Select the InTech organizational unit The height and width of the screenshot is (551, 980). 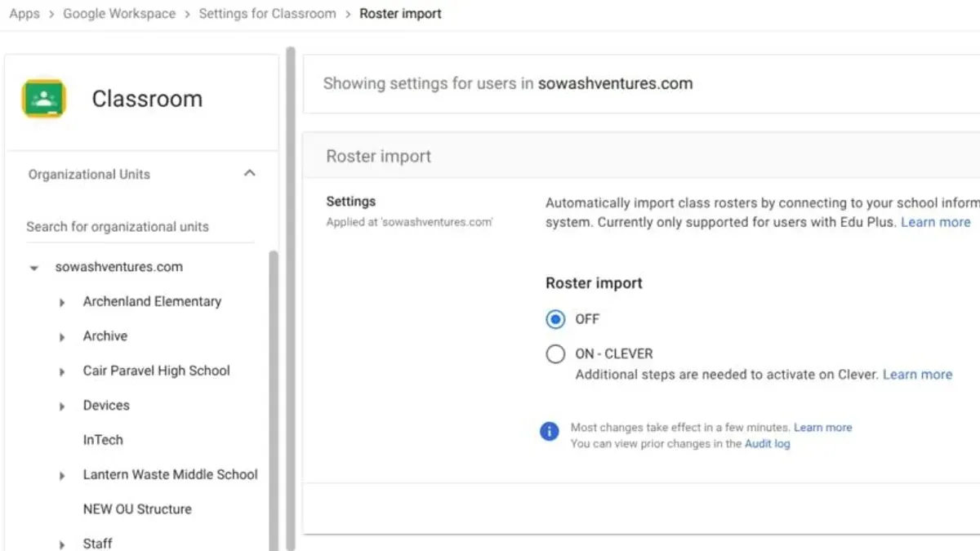coord(103,439)
